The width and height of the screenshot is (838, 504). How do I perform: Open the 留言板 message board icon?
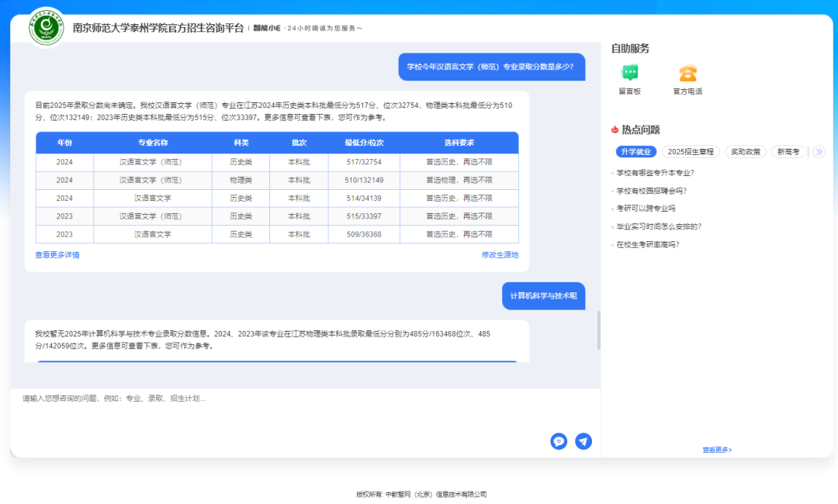(629, 74)
